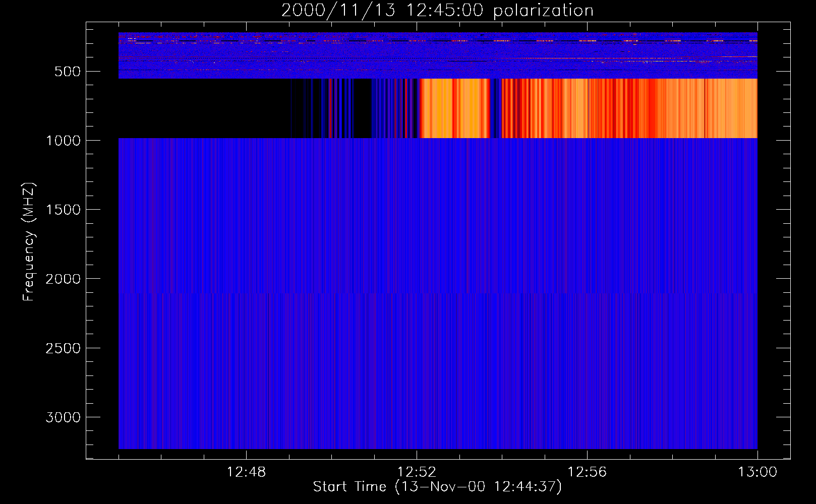Image resolution: width=816 pixels, height=504 pixels.
Task: Click the 2500 frequency tick label
Action: coord(63,348)
